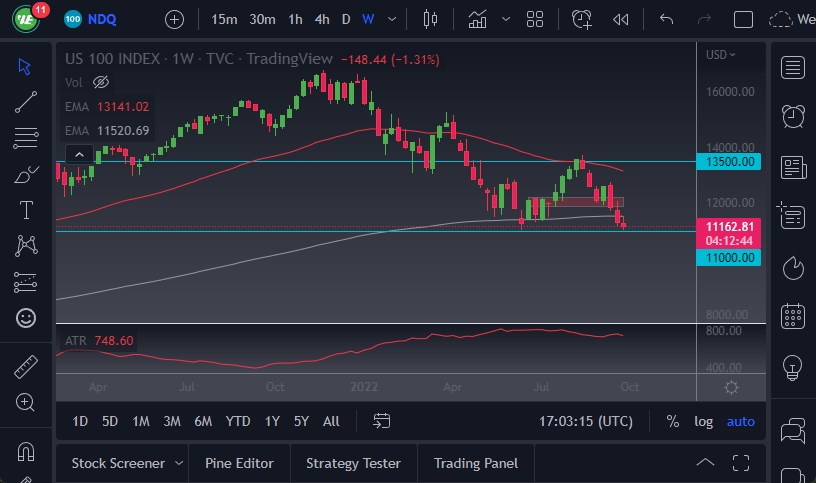
Task: Open the Strategy Tester tab
Action: pyautogui.click(x=353, y=463)
